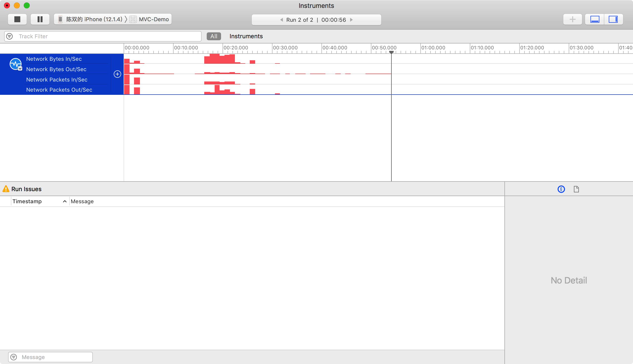Click the playhead marker at 00:54
The image size is (633, 364).
pos(391,52)
